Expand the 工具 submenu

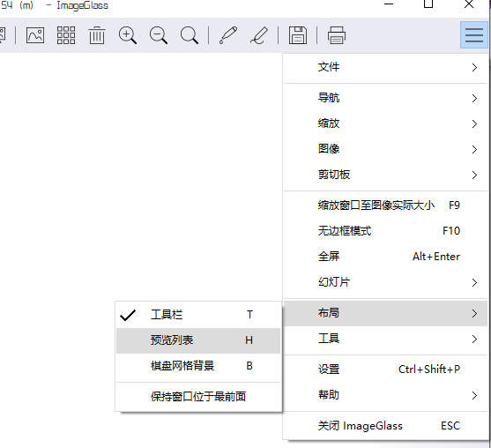(386, 339)
